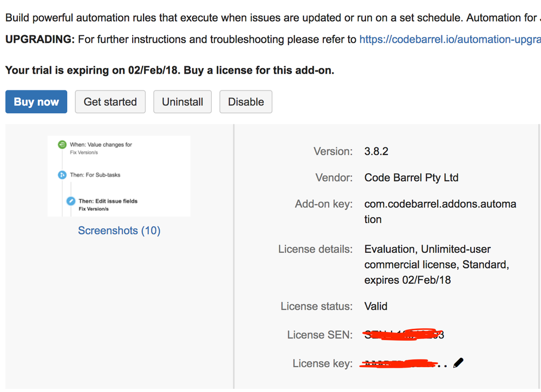Open the Get started button
This screenshot has width=541, height=392.
pos(110,102)
